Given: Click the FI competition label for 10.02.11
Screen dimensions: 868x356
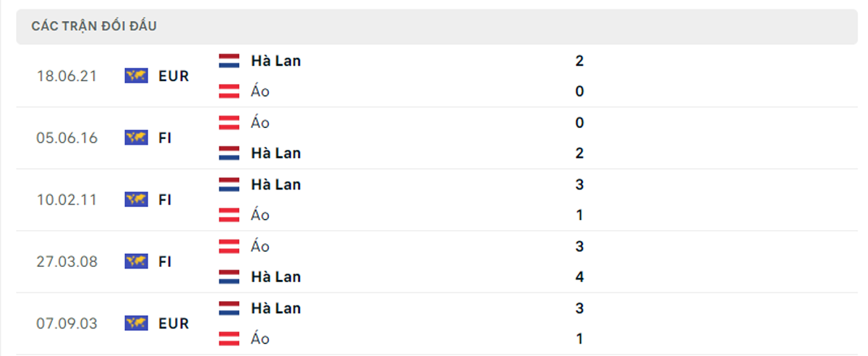Looking at the screenshot, I should coord(165,200).
